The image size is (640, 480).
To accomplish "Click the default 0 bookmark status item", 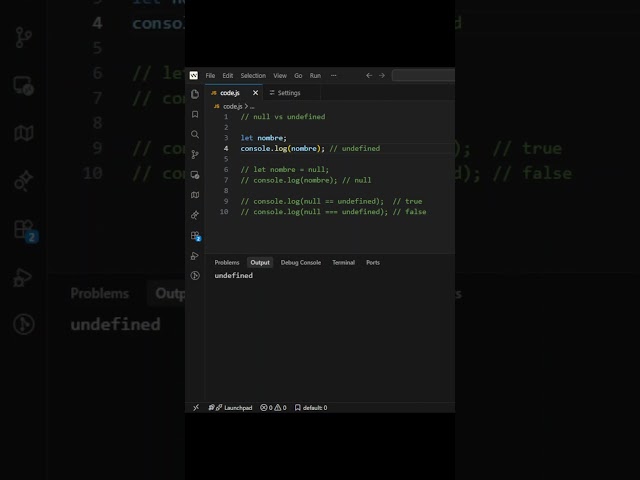I will pyautogui.click(x=311, y=407).
